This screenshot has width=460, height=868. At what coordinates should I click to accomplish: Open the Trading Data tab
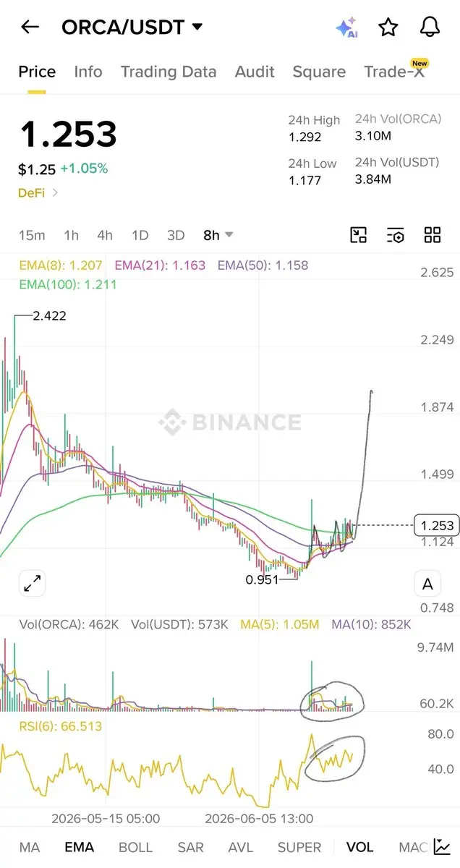(x=169, y=72)
